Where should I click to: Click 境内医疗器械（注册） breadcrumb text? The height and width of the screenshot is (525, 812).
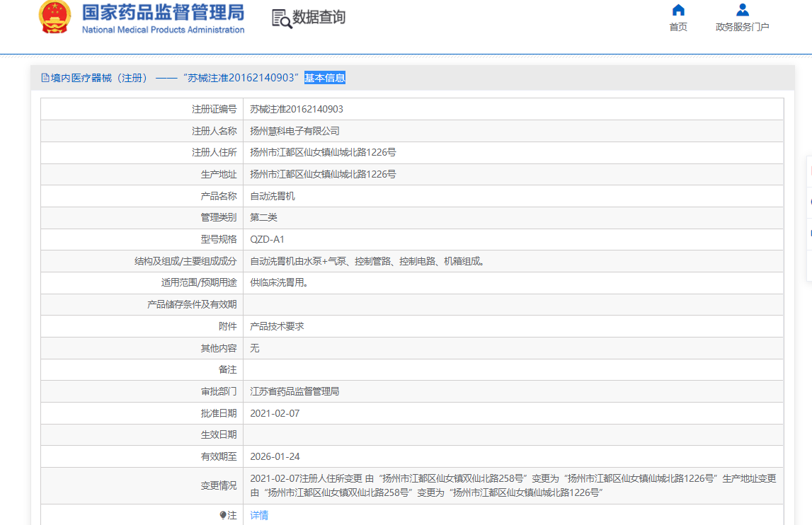coord(99,78)
